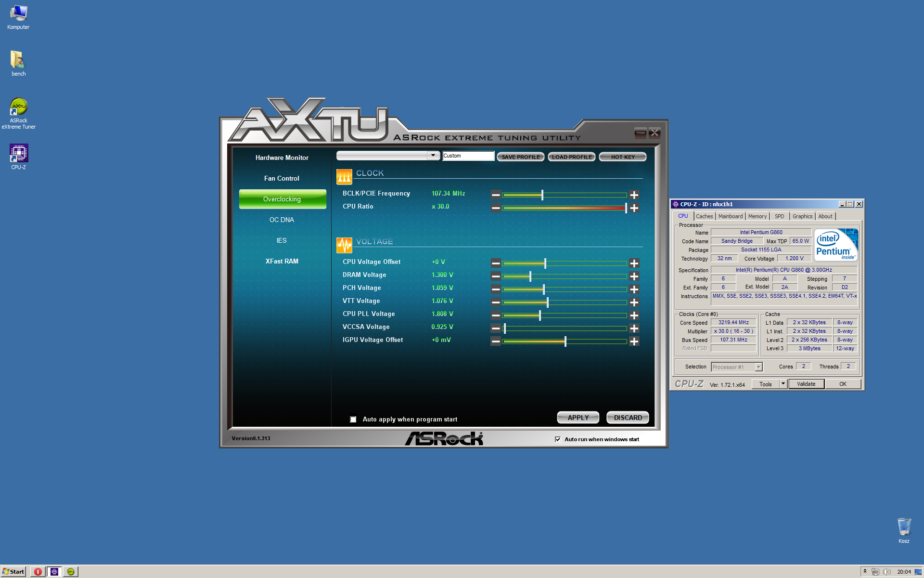Image resolution: width=924 pixels, height=578 pixels.
Task: Increase BCLK/PCIE Frequency with plus button
Action: pyautogui.click(x=634, y=195)
